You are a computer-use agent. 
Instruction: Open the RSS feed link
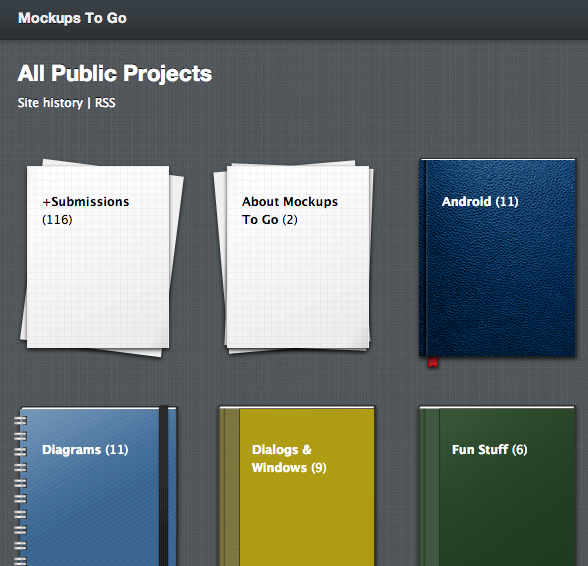click(105, 103)
